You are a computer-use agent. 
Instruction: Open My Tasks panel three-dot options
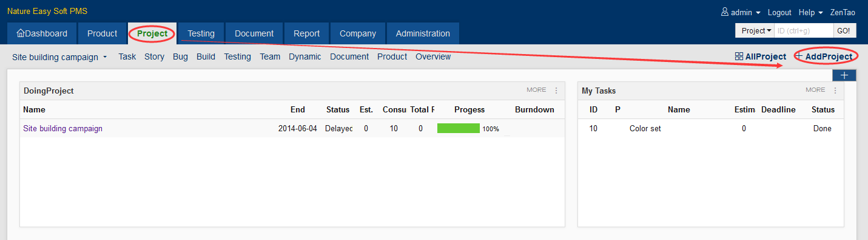tap(835, 91)
